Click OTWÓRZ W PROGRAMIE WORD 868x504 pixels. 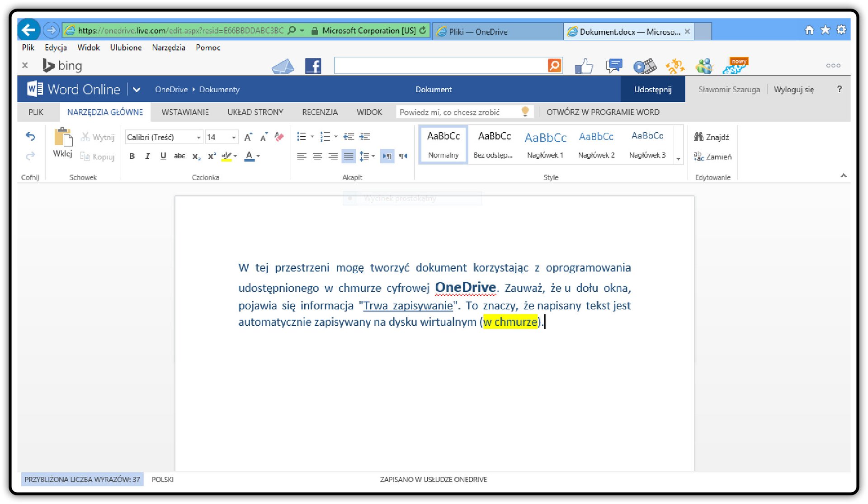pyautogui.click(x=603, y=112)
